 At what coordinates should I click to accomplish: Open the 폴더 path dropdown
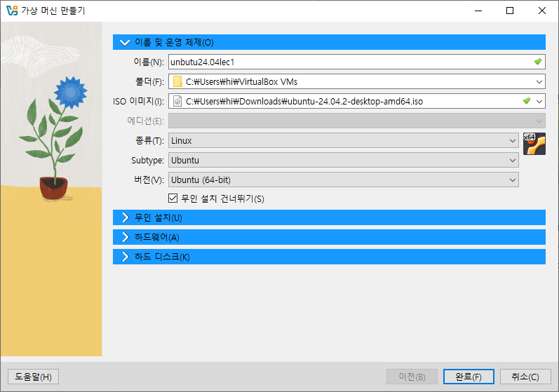point(539,81)
